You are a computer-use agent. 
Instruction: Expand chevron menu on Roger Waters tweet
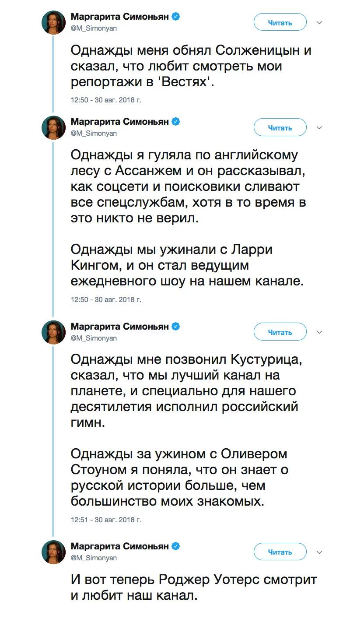(x=319, y=552)
